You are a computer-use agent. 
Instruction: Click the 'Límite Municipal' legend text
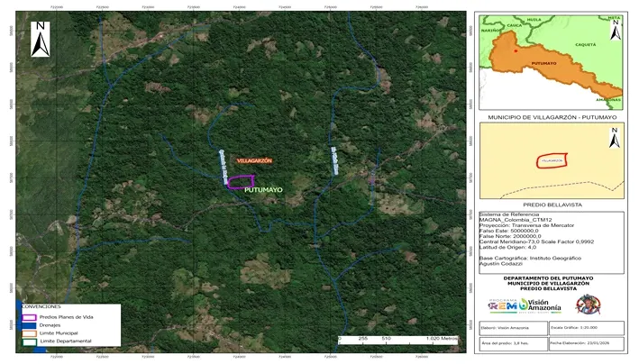click(59, 333)
